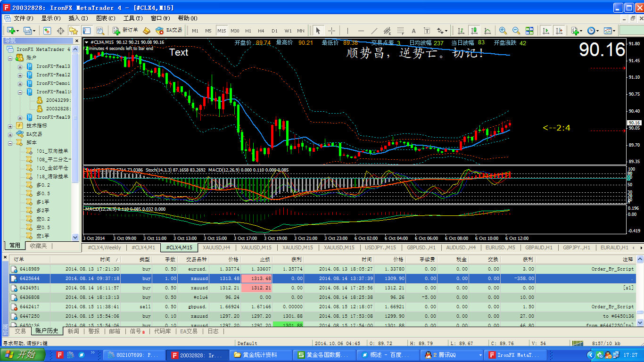This screenshot has width=644, height=362.
Task: Select the !10_全部平仓 script
Action: point(52,168)
